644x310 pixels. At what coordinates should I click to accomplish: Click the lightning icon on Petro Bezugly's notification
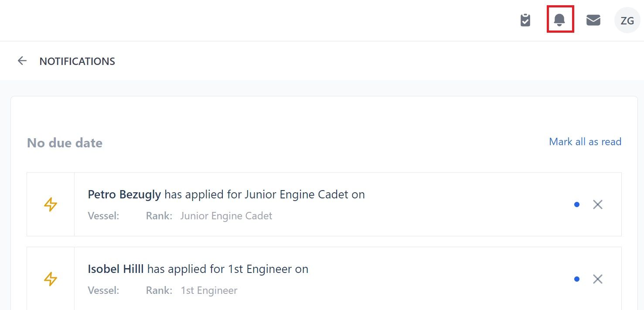[51, 204]
